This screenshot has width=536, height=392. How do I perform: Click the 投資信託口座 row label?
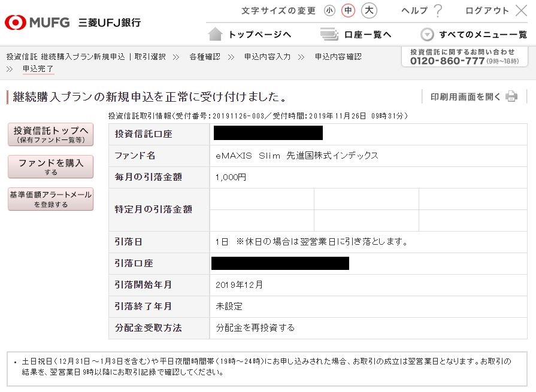click(x=144, y=134)
